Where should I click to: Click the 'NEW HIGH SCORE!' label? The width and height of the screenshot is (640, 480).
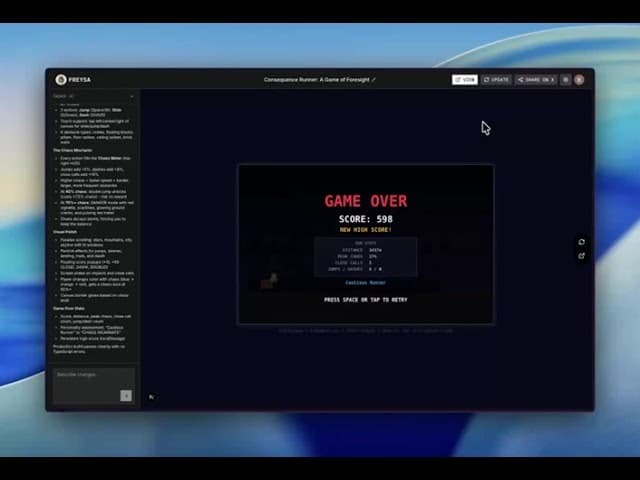click(x=366, y=230)
